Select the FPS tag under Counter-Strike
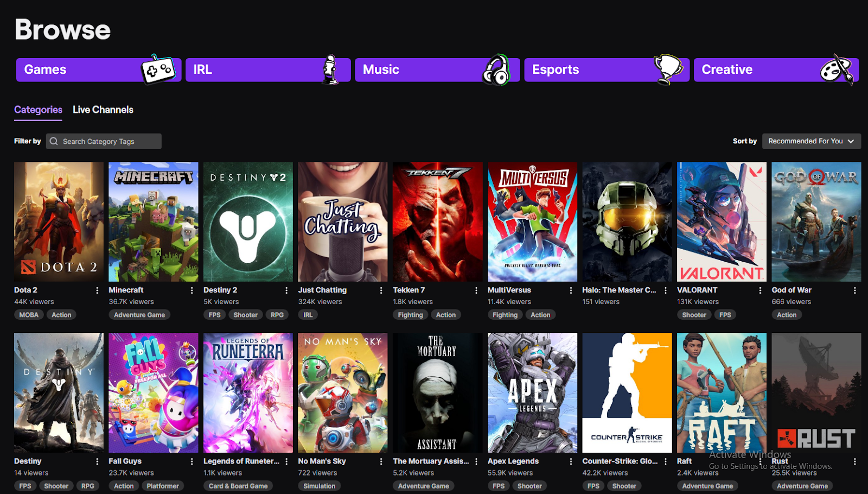Viewport: 868px width, 494px height. tap(593, 486)
